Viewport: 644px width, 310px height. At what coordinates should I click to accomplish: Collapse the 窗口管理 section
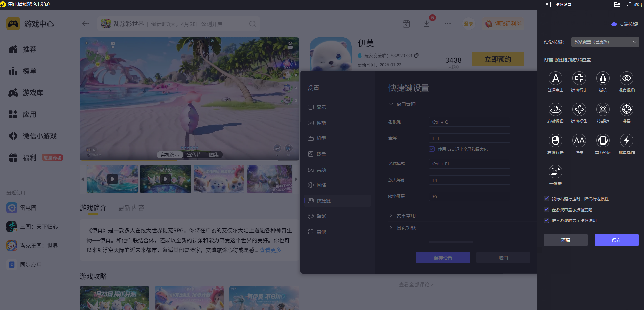coord(402,104)
